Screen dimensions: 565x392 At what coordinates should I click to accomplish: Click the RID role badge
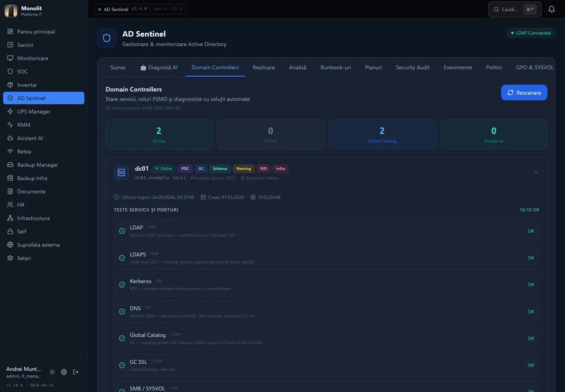264,168
